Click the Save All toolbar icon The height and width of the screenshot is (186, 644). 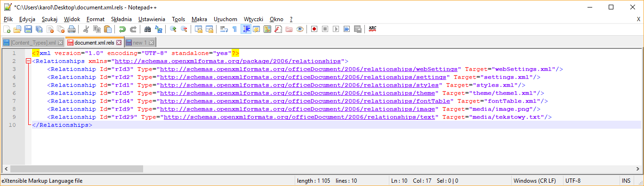click(x=39, y=29)
